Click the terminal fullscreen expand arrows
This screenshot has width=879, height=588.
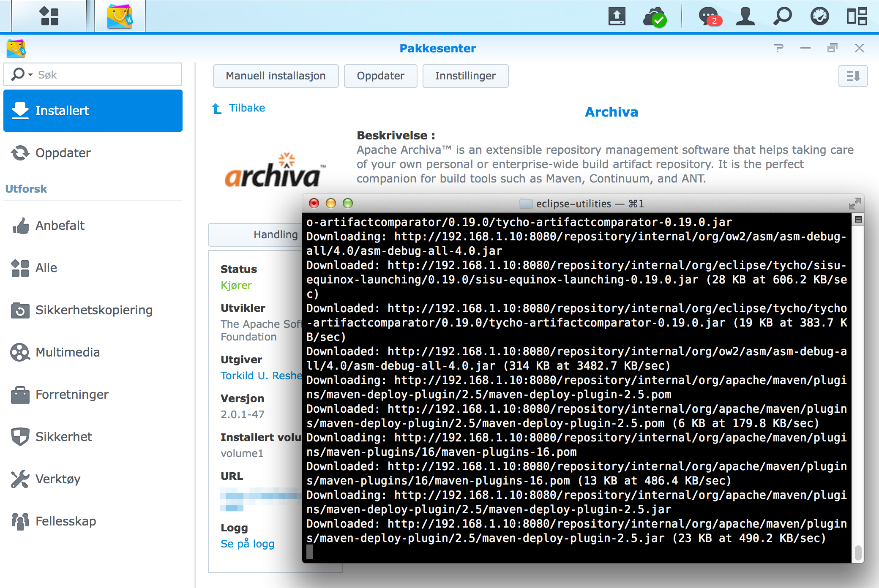point(854,204)
